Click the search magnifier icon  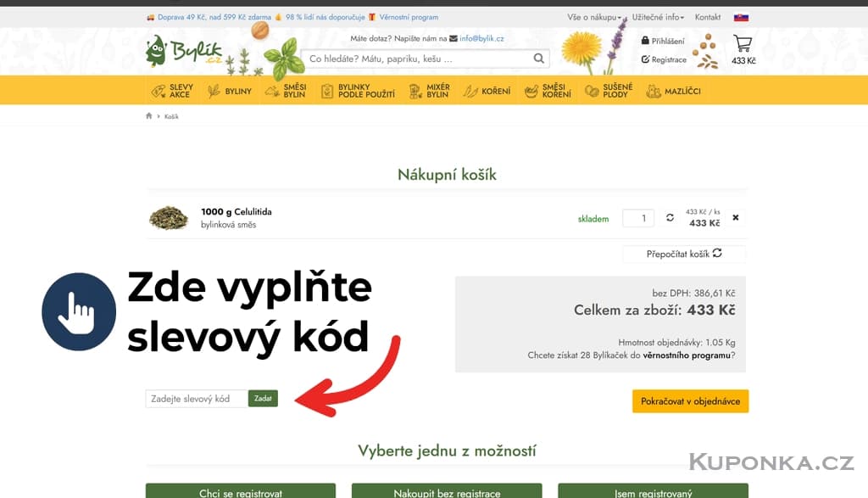pos(538,59)
